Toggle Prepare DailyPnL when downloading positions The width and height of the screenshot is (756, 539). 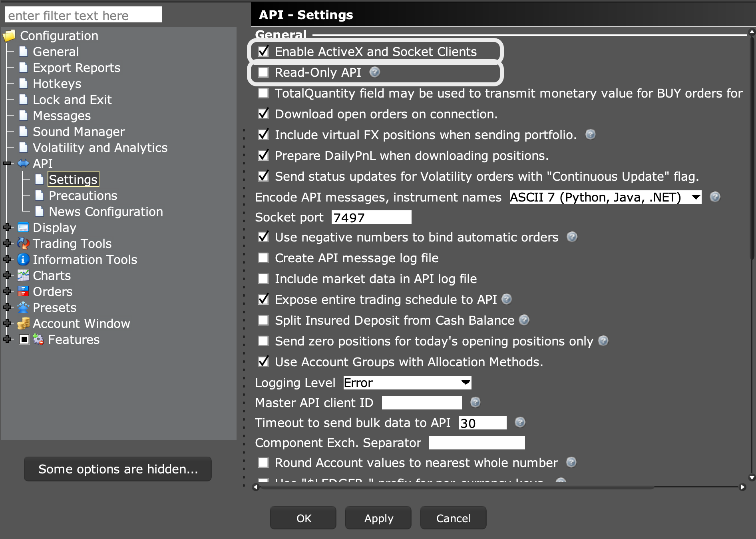pos(263,155)
